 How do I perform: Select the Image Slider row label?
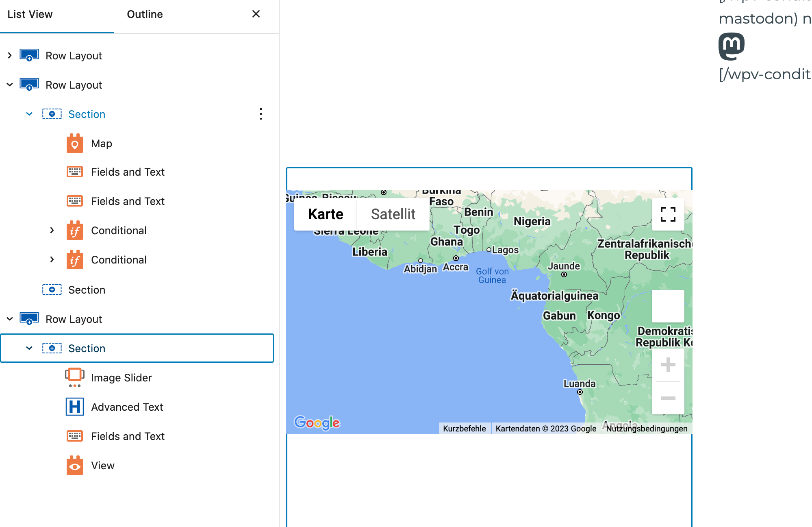click(x=122, y=378)
